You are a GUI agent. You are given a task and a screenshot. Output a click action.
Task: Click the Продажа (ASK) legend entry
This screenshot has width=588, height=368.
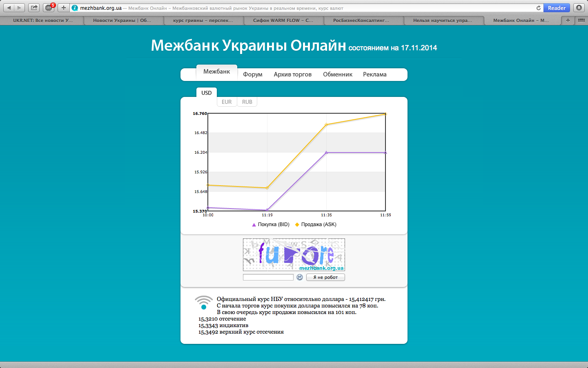[x=316, y=224]
